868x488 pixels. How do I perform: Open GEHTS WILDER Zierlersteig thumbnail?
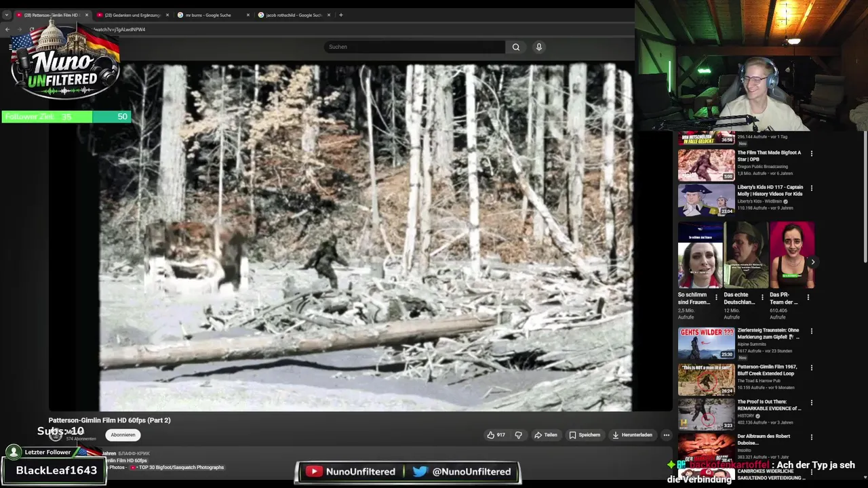pos(706,343)
